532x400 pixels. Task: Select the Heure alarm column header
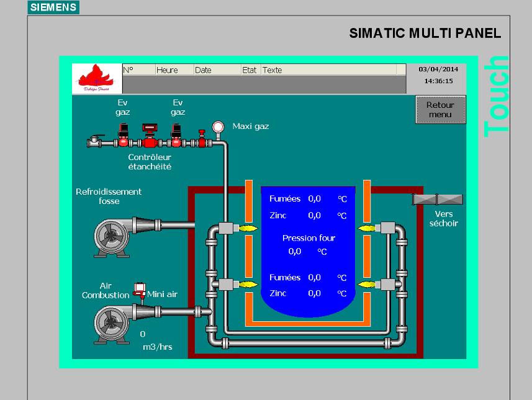(174, 70)
